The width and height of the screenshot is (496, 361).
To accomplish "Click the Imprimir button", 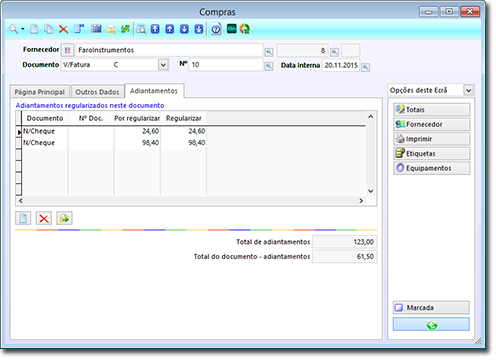I will [x=432, y=139].
